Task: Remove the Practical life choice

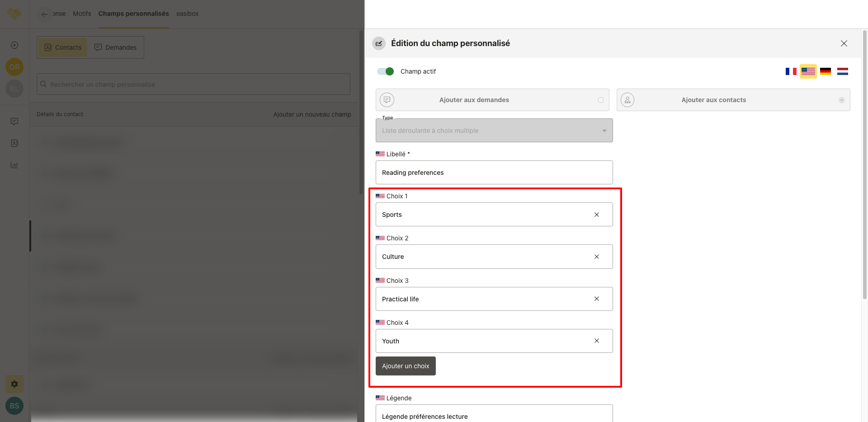Action: pos(596,299)
